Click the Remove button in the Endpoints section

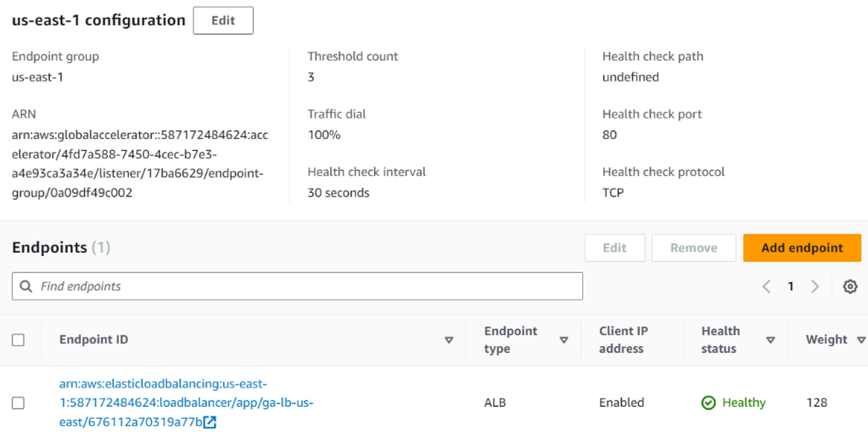click(694, 248)
